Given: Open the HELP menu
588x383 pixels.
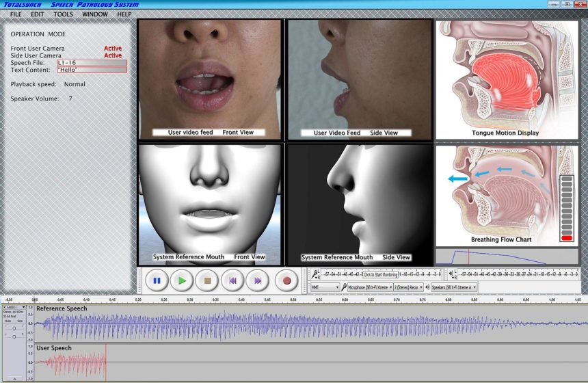Looking at the screenshot, I should point(124,14).
